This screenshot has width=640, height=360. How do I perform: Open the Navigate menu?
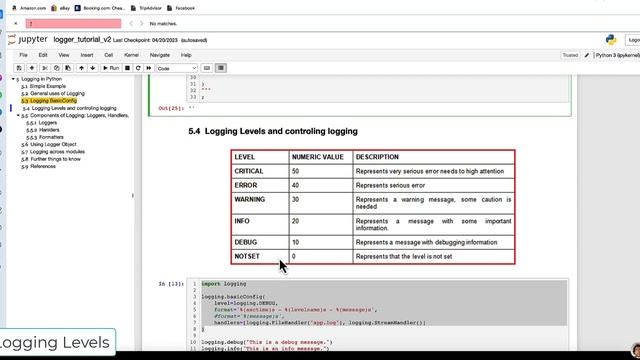coord(160,55)
